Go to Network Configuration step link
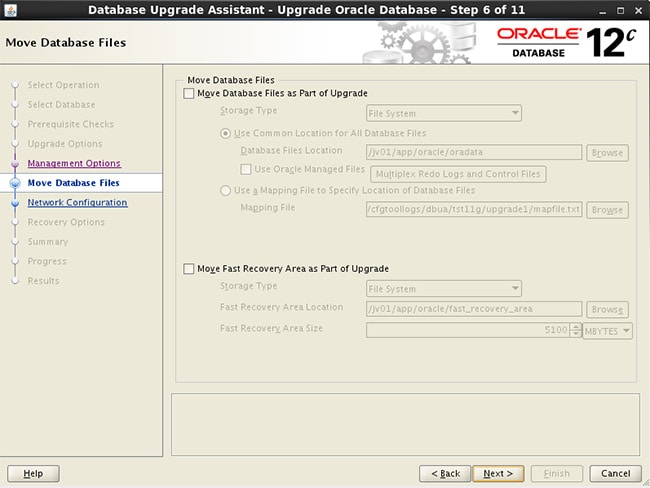The height and width of the screenshot is (488, 650). point(78,202)
